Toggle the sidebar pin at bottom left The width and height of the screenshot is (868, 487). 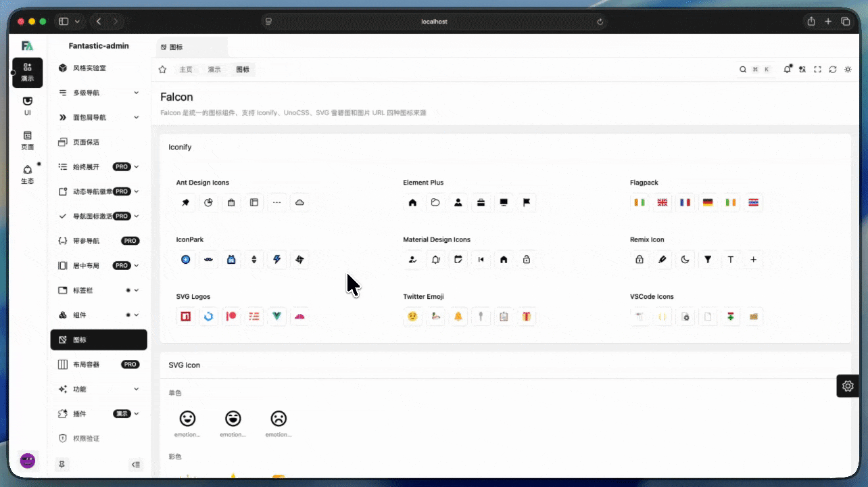coord(62,465)
